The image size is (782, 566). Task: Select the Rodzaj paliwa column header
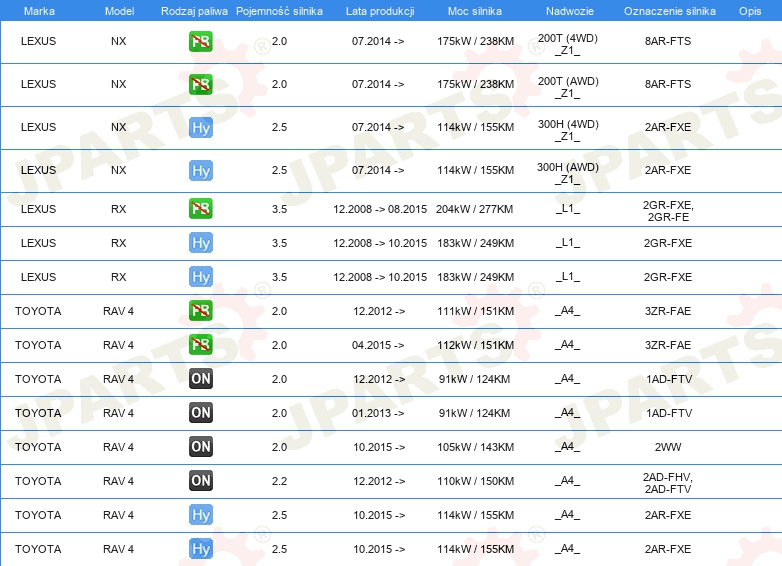click(195, 10)
